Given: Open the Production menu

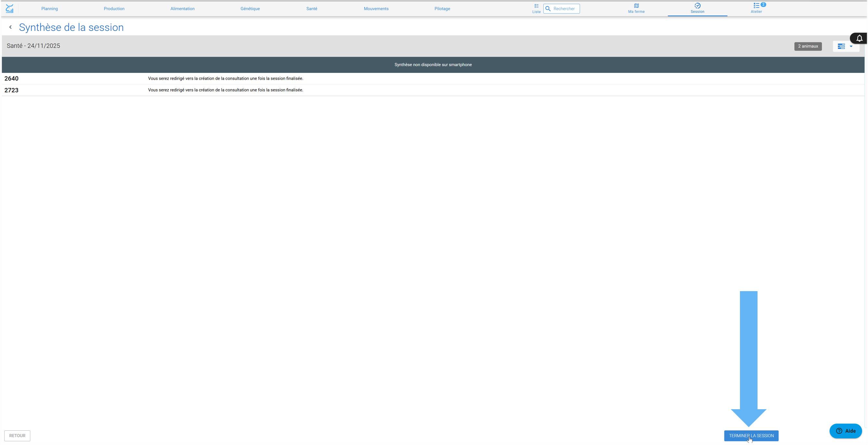Looking at the screenshot, I should tap(114, 9).
